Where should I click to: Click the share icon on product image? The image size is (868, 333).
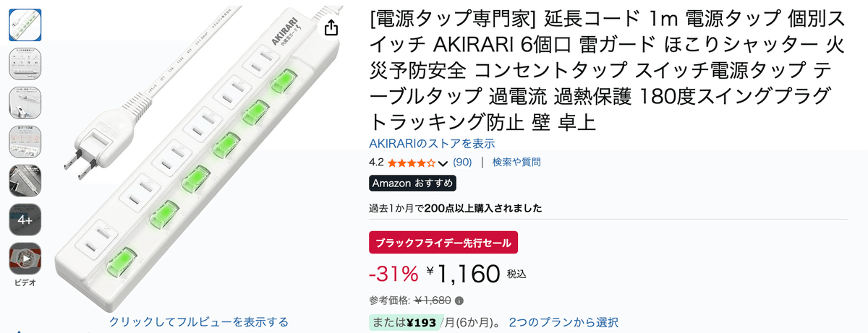pos(331,28)
